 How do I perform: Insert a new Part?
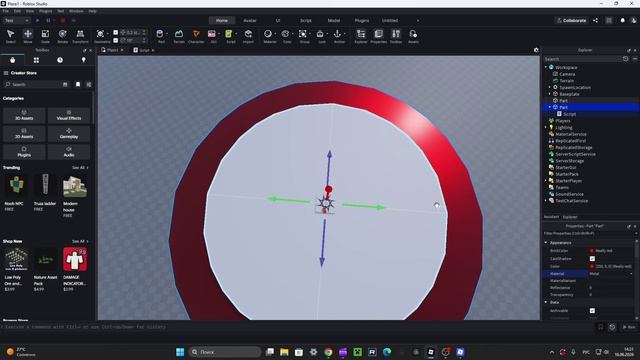(161, 36)
